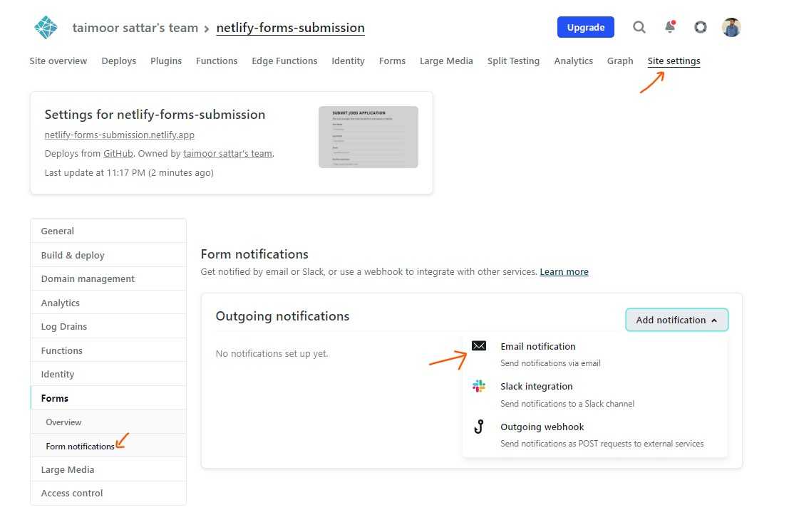Choose the Slack integration logo icon
Viewport: 789px width, 532px height.
point(479,387)
